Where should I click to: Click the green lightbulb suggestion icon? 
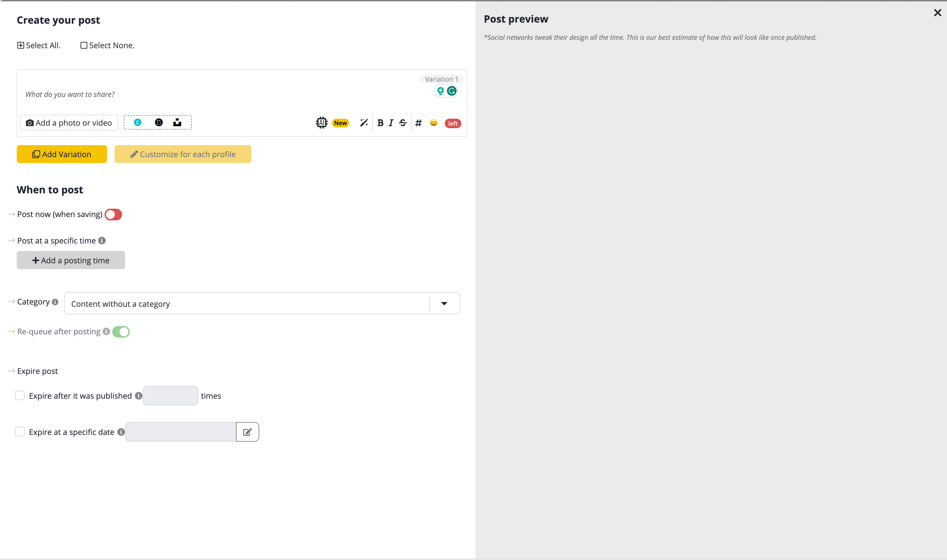[440, 91]
